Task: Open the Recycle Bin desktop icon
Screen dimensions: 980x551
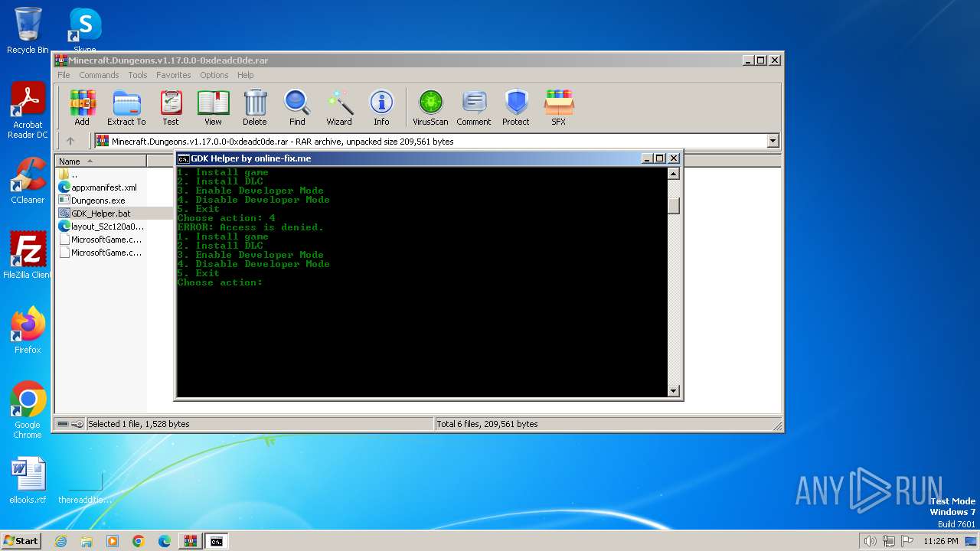Action: [x=28, y=31]
